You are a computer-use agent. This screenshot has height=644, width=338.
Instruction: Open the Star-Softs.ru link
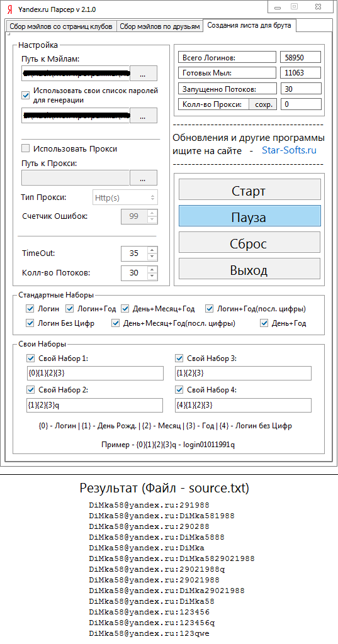[289, 150]
